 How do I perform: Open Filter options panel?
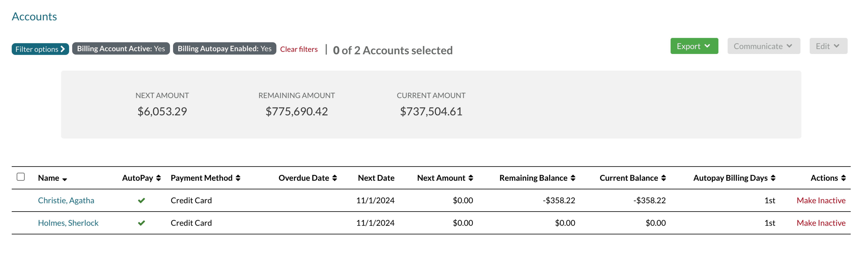coord(40,49)
